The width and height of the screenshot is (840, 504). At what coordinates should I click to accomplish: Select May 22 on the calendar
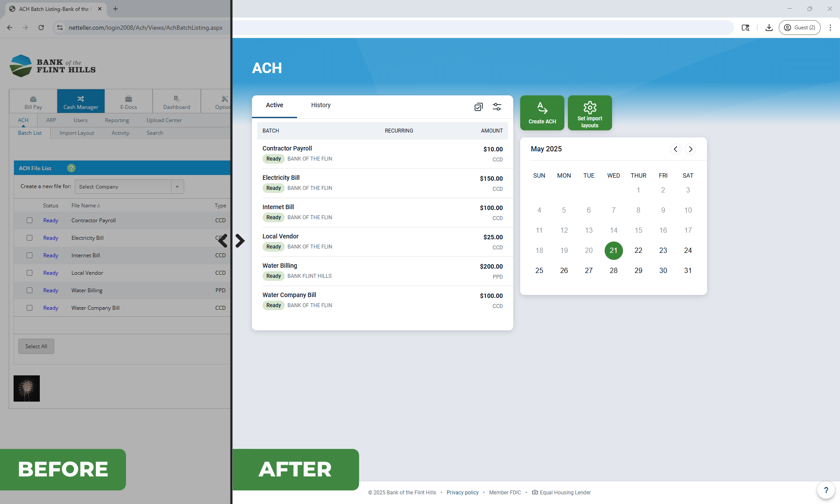tap(638, 251)
